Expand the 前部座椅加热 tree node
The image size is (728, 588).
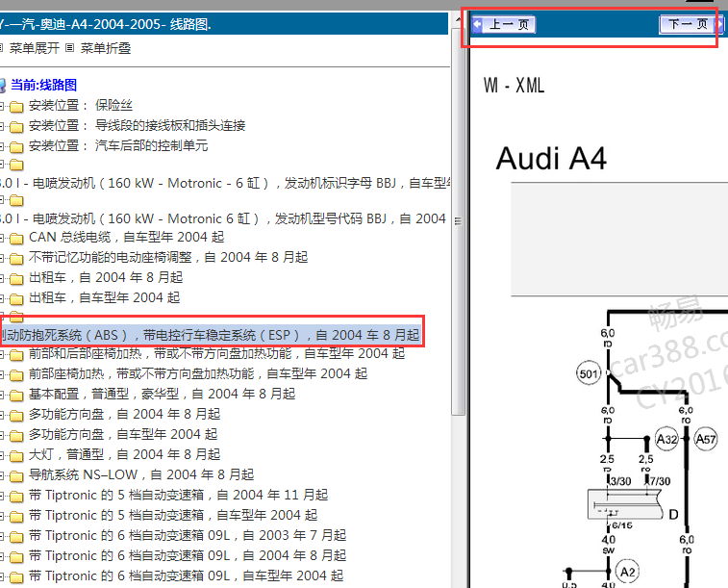(x=2, y=374)
